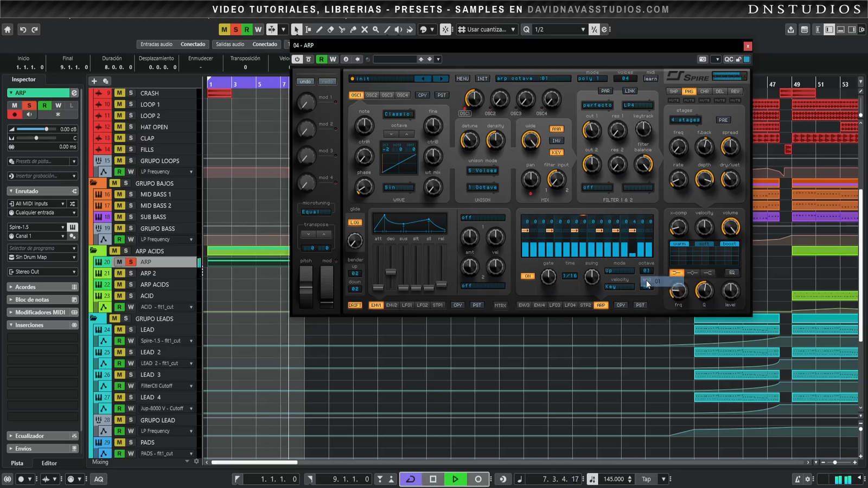Image resolution: width=868 pixels, height=488 pixels.
Task: Click the Undo arrow in toolbar
Action: pos(23,29)
